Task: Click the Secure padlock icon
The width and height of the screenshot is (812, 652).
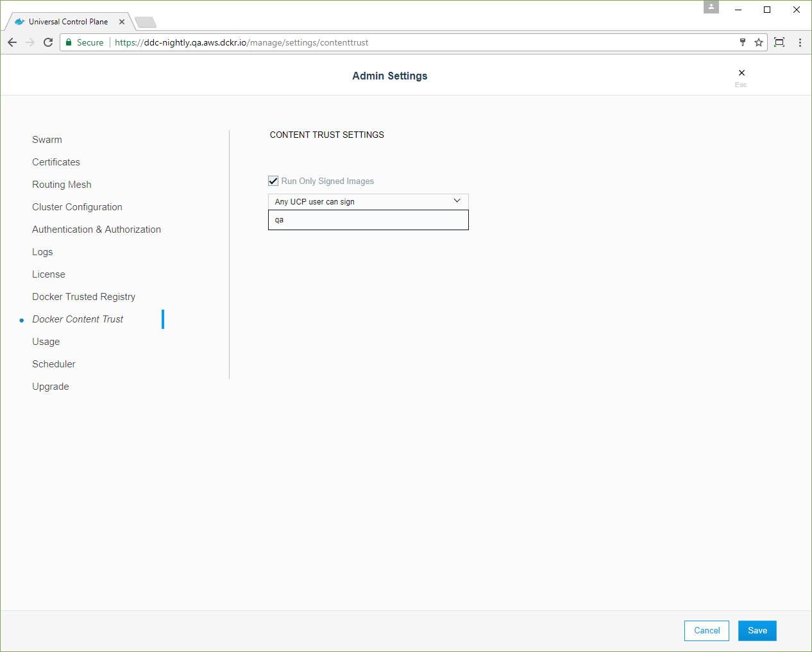Action: point(69,42)
